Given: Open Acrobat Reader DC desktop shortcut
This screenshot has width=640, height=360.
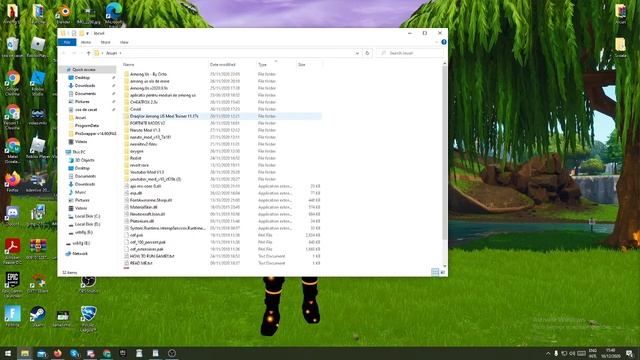Looking at the screenshot, I should [x=13, y=251].
